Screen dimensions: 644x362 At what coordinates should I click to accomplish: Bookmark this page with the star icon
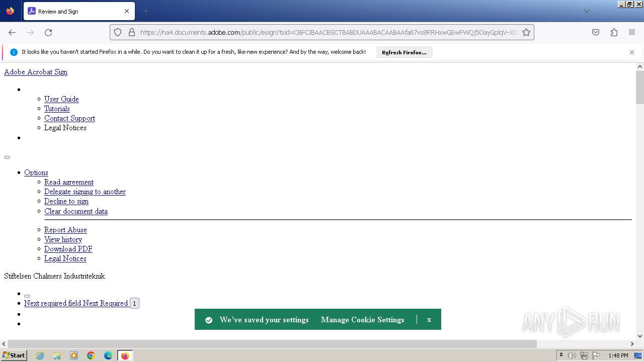(x=526, y=32)
